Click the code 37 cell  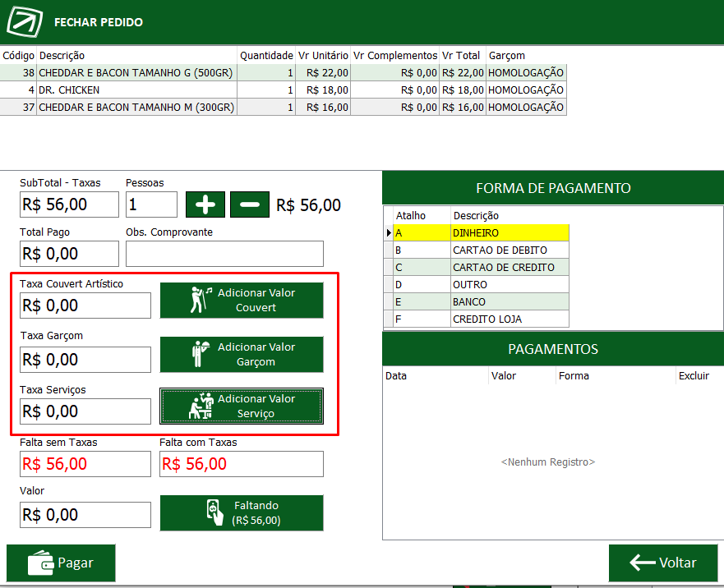coord(18,107)
